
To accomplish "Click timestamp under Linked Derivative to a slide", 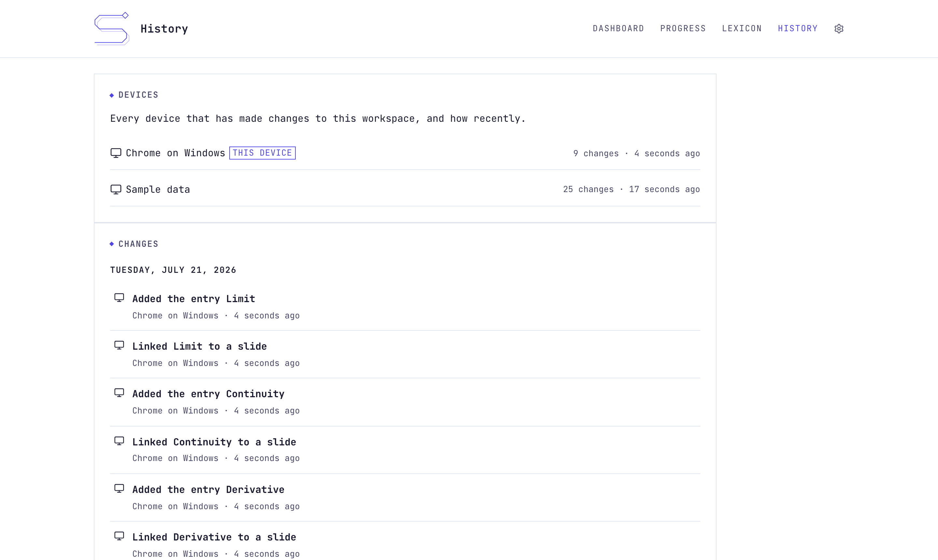I will 266,554.
